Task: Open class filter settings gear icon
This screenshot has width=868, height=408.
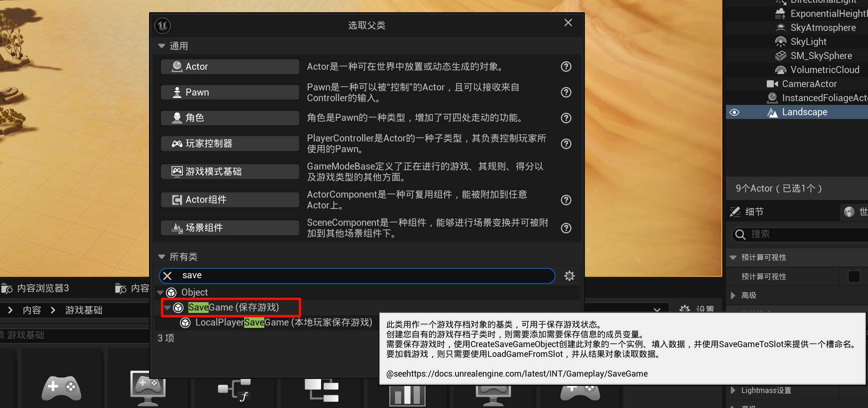Action: [x=569, y=276]
